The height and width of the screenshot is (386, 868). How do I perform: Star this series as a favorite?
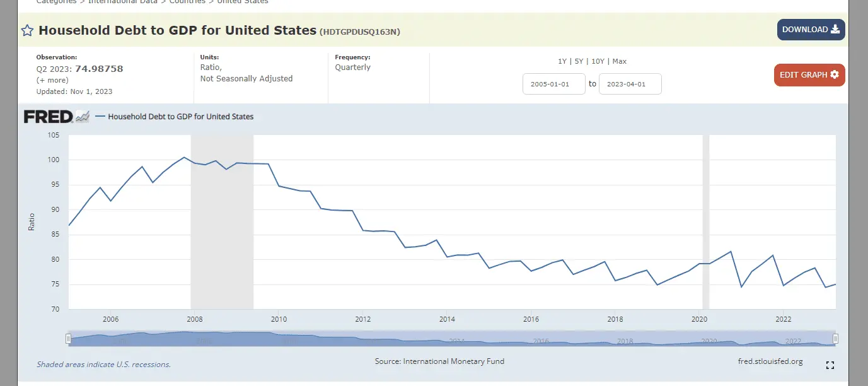point(27,30)
